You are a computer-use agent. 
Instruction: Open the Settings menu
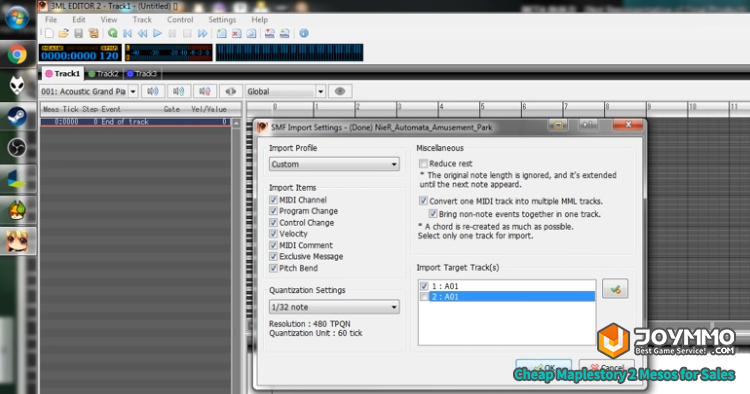222,20
